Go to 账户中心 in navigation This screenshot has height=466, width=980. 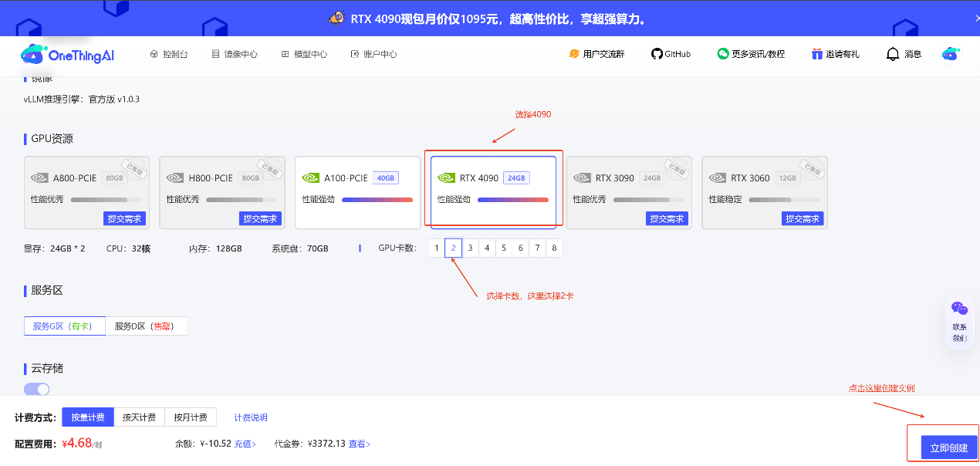click(373, 55)
